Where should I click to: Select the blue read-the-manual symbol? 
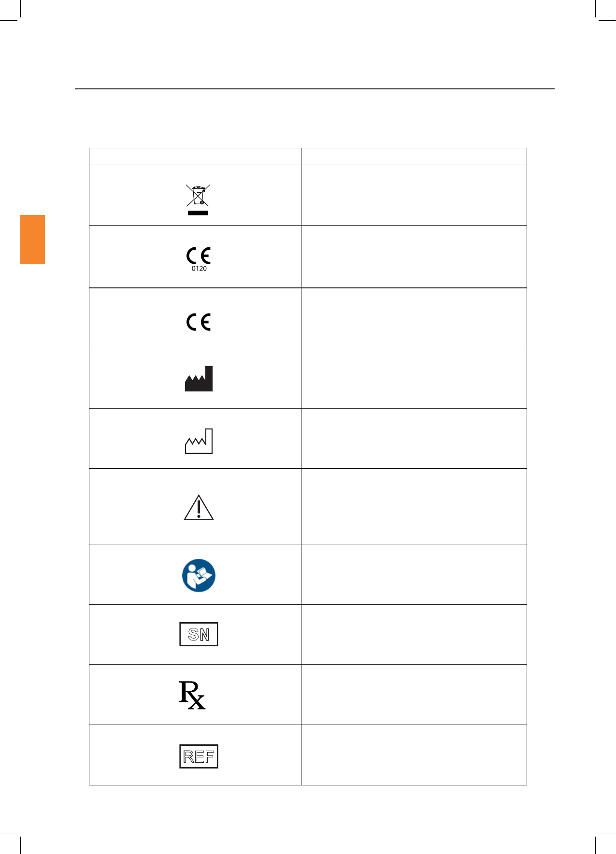[199, 575]
